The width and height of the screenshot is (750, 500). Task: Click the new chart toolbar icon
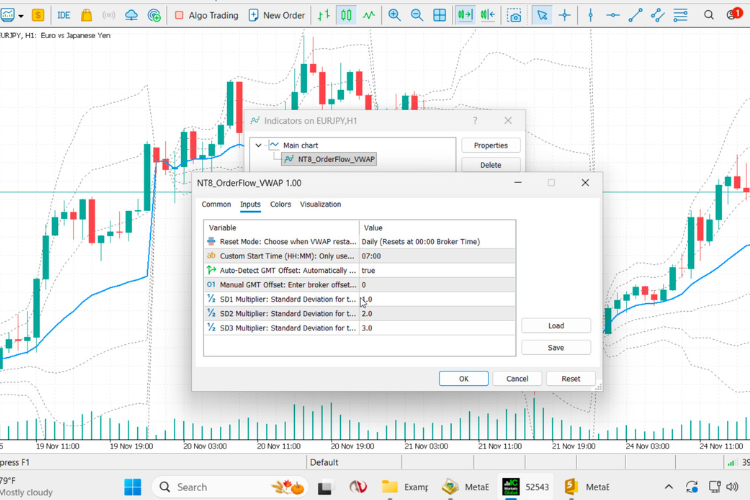(x=7, y=15)
